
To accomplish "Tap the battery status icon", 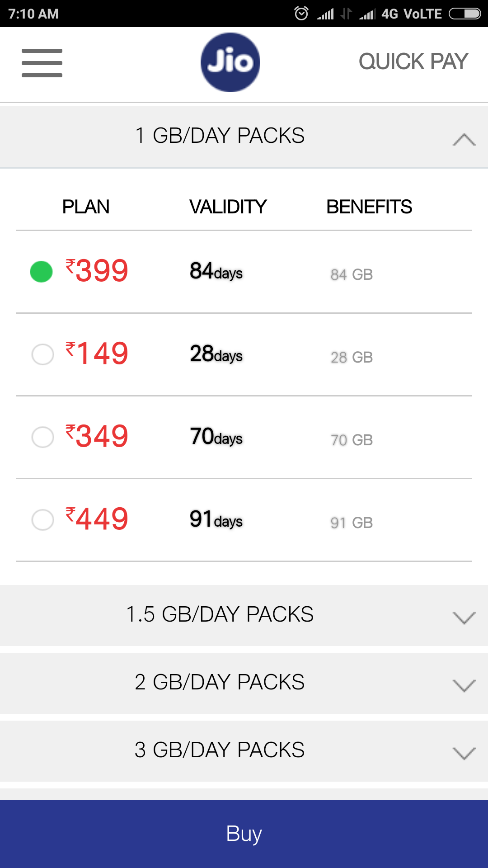I will 465,14.
